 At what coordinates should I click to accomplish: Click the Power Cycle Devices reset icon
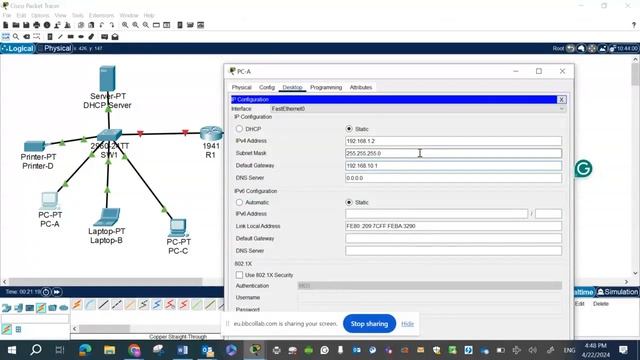pyautogui.click(x=46, y=292)
